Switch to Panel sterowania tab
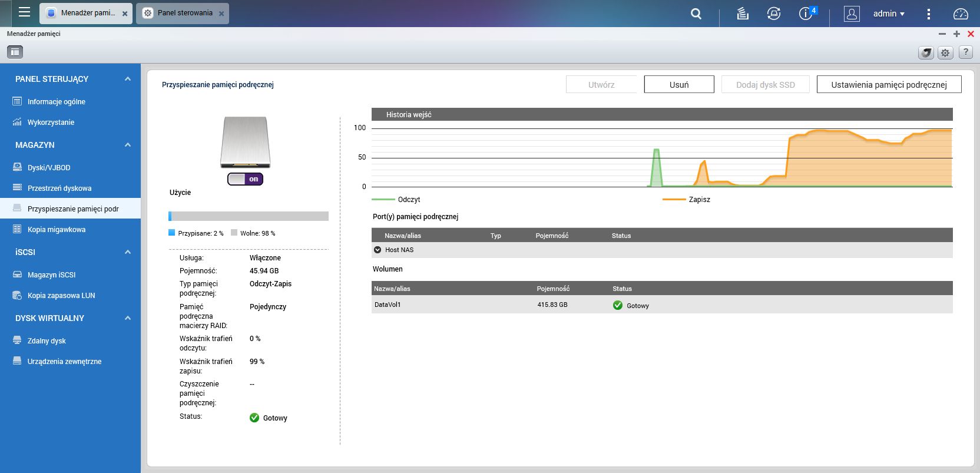980x473 pixels. pos(183,13)
